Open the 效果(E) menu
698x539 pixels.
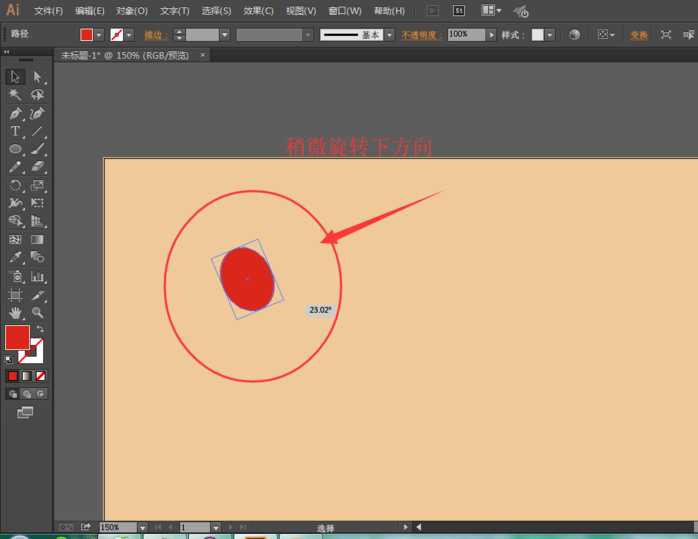(258, 11)
